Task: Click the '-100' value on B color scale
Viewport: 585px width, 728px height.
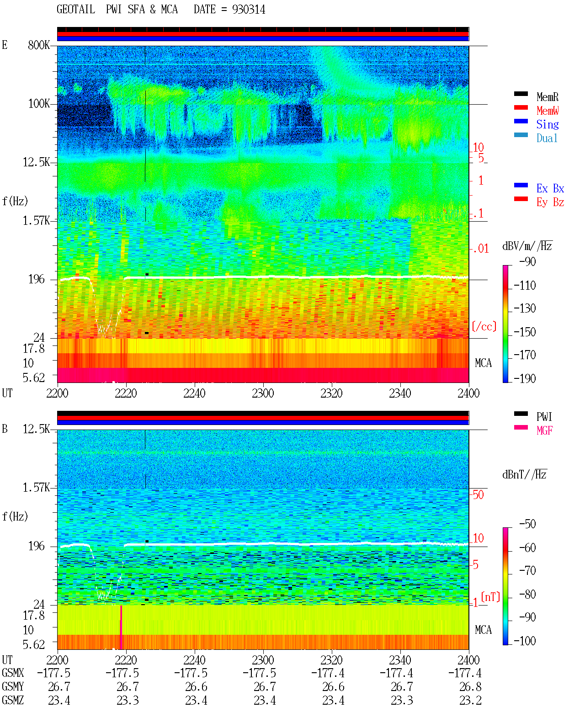Action: click(x=525, y=641)
